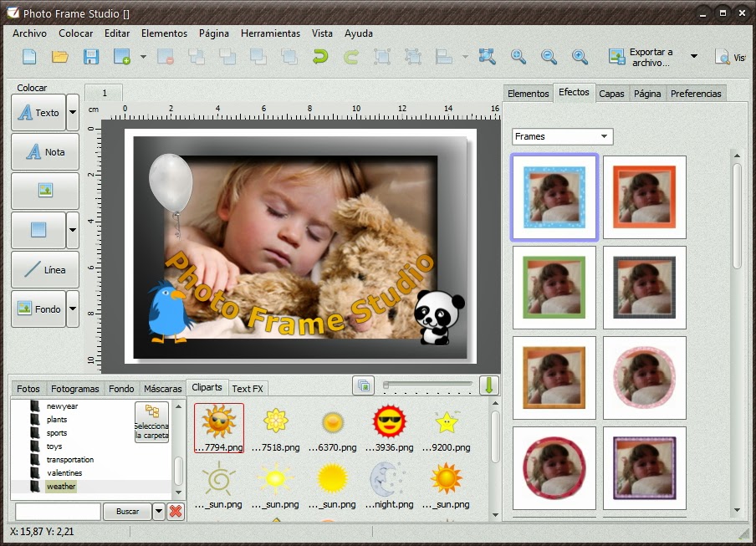Select the Texto tool
756x546 pixels.
[38, 112]
